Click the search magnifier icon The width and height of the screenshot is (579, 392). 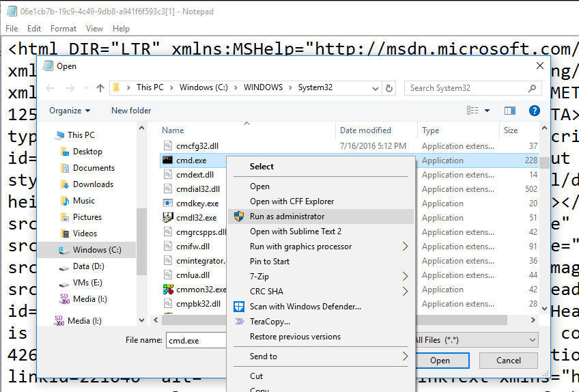click(532, 88)
